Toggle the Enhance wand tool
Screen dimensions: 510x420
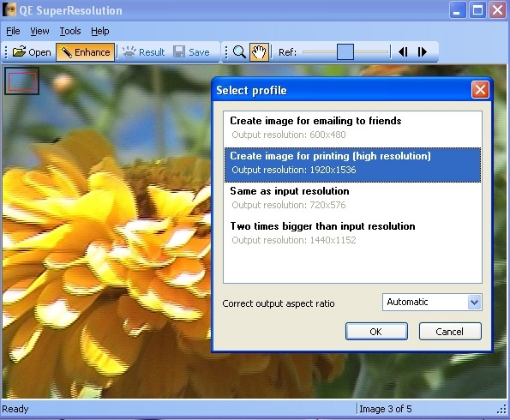click(x=85, y=52)
